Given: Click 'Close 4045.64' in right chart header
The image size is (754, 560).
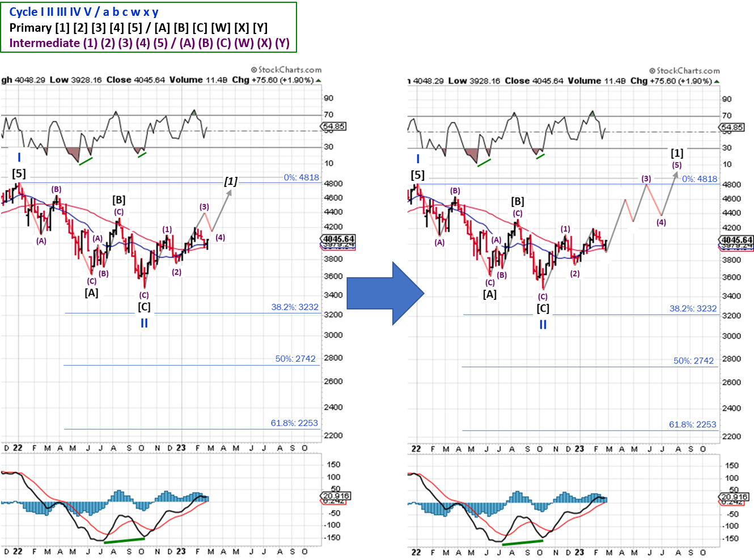Looking at the screenshot, I should pos(534,81).
